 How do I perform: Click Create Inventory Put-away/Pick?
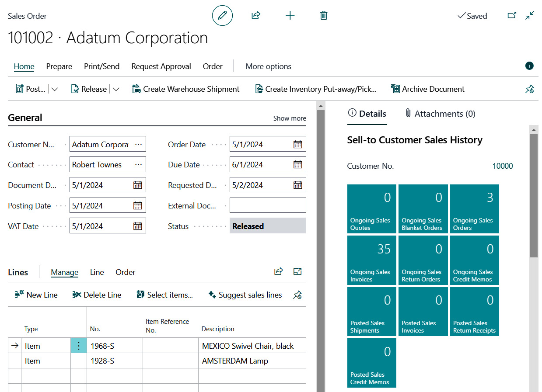click(315, 89)
